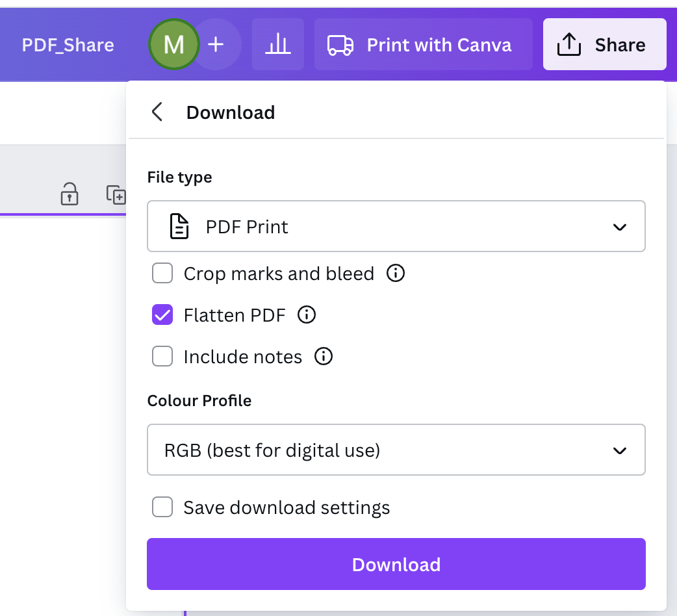Click the purple Download button
Screen dimensions: 677x616
pyautogui.click(x=396, y=564)
